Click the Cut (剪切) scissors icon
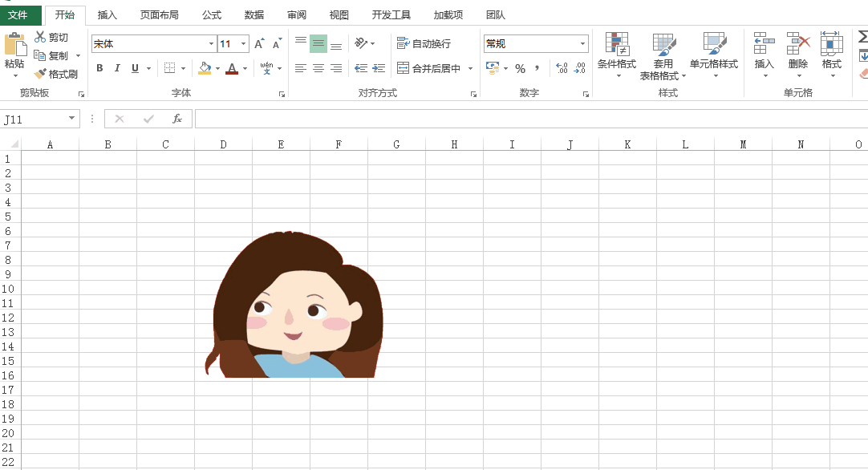The height and width of the screenshot is (470, 868). [40, 37]
